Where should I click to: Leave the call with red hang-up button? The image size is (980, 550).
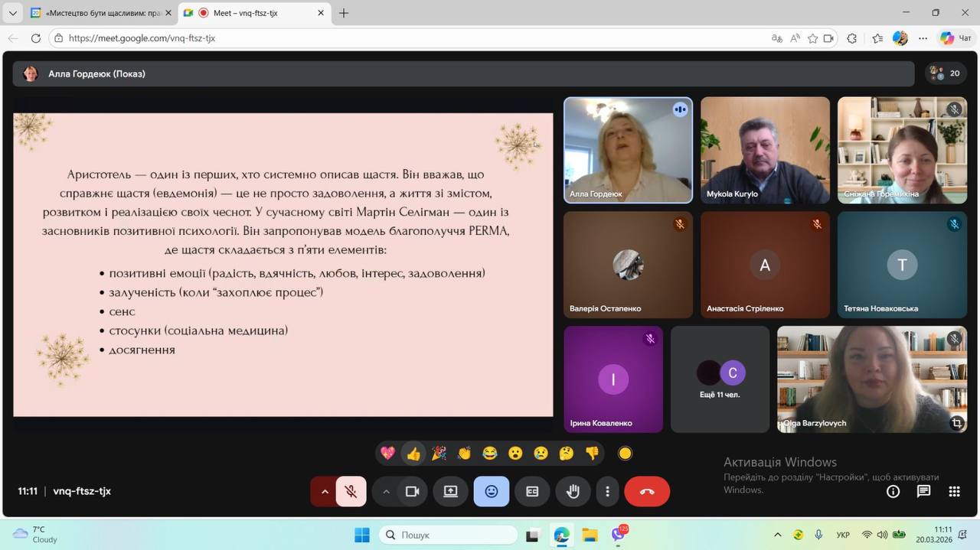(x=647, y=491)
